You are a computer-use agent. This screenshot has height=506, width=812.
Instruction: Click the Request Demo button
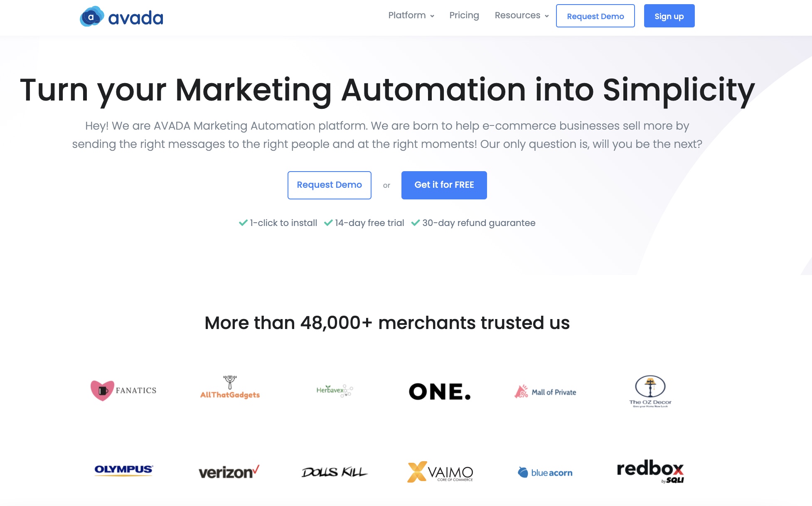pyautogui.click(x=330, y=185)
